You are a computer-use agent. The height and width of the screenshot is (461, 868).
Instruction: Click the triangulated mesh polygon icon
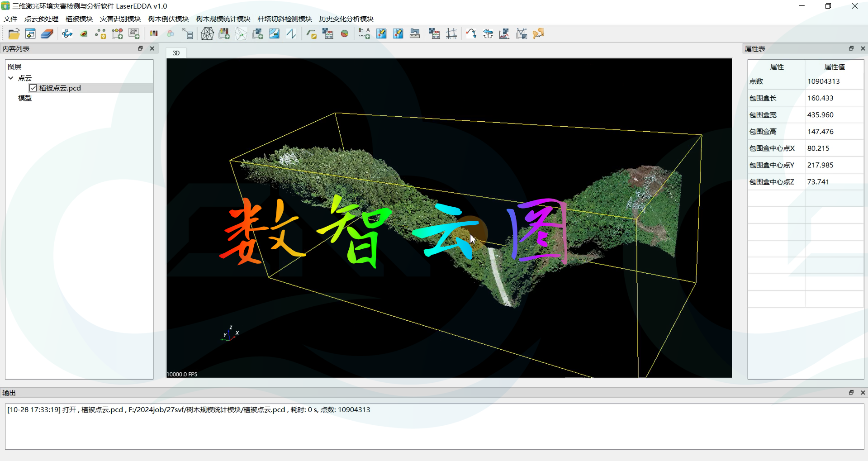click(x=207, y=34)
